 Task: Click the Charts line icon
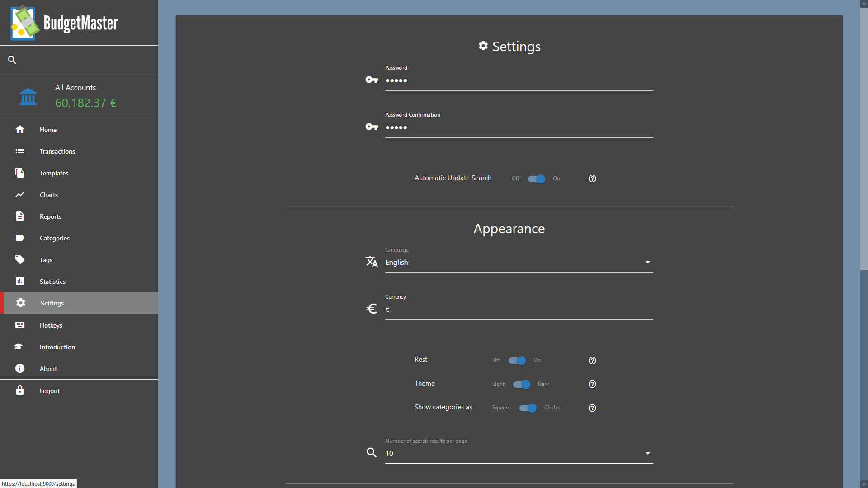click(x=20, y=194)
